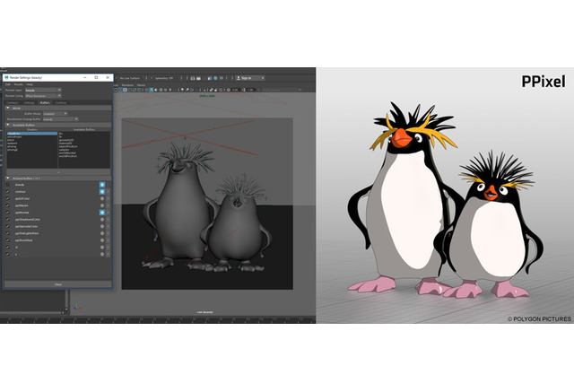Viewport: 574px width, 392px height.
Task: Open the Render Layer dropdown
Action: [45, 90]
